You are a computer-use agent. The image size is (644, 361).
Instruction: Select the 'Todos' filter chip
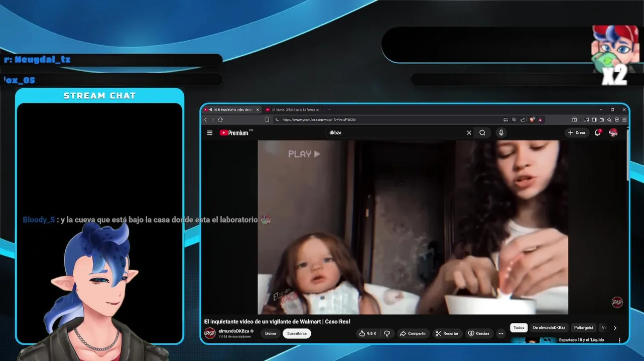coord(519,327)
